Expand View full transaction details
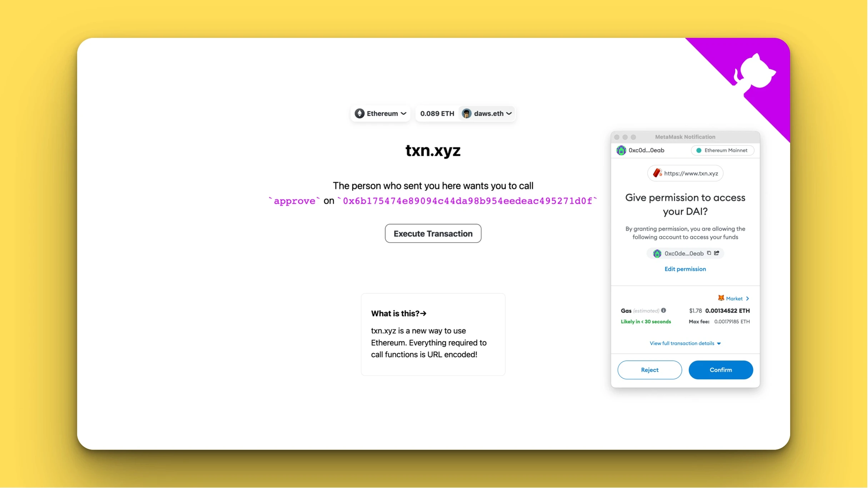The width and height of the screenshot is (868, 488). 685,343
